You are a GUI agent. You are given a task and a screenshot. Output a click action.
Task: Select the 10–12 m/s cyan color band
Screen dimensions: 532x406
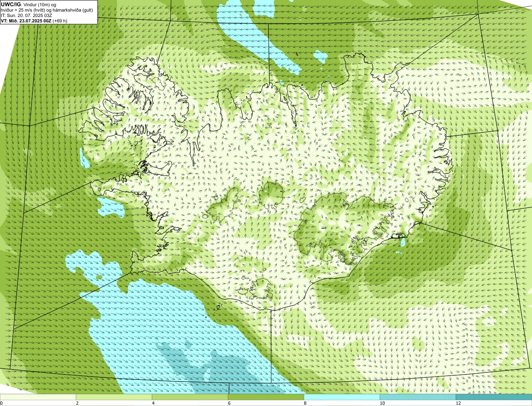[x=418, y=397]
